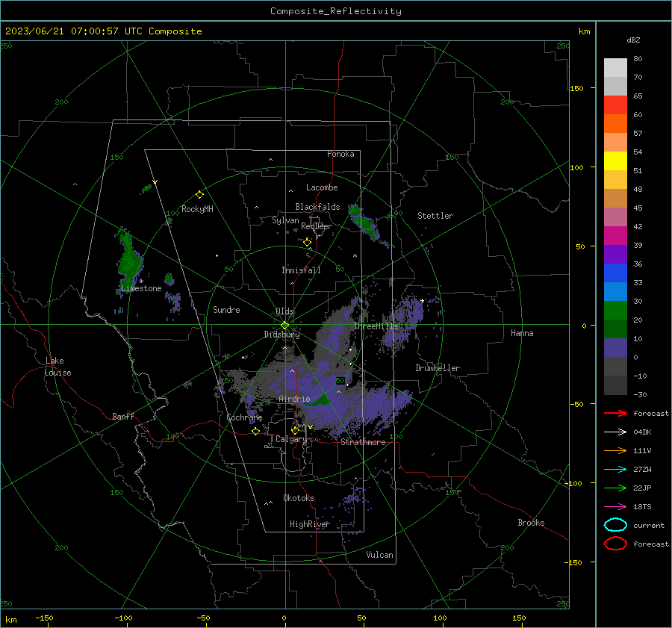Image resolution: width=672 pixels, height=628 pixels.
Task: Click the red forecast oval symbol
Action: point(615,544)
